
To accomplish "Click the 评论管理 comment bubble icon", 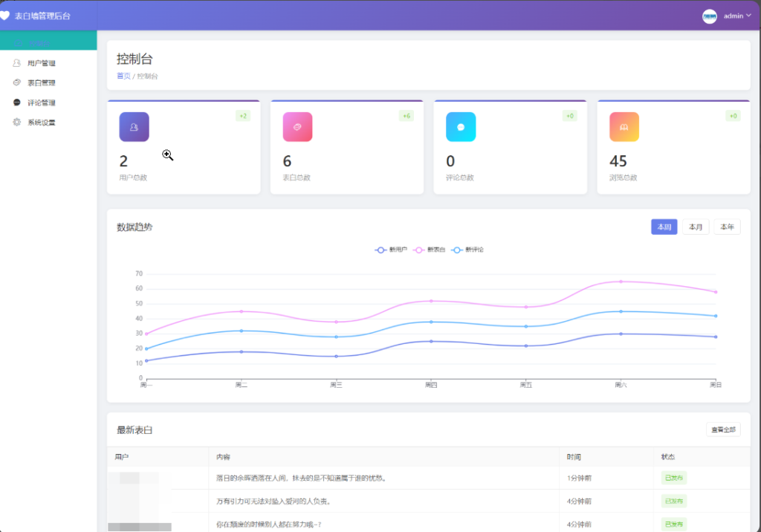I will pos(17,102).
